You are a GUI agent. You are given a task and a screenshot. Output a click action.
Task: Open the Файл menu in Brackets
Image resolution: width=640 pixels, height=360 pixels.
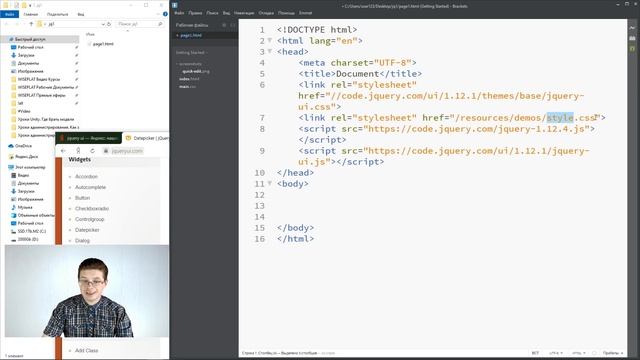(x=179, y=13)
